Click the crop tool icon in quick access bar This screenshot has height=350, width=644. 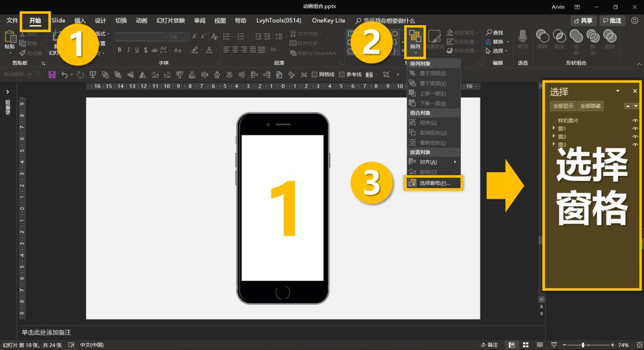coord(386,75)
